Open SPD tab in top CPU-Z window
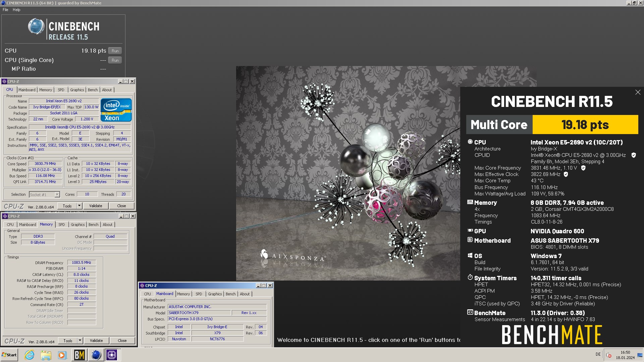This screenshot has height=362, width=644. pyautogui.click(x=61, y=90)
